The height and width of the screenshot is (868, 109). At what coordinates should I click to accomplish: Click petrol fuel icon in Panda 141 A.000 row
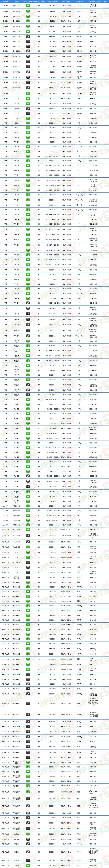pyautogui.click(x=28, y=165)
